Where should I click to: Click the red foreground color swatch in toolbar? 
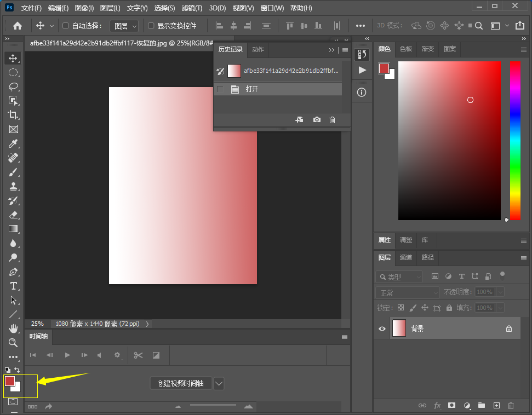click(9, 381)
